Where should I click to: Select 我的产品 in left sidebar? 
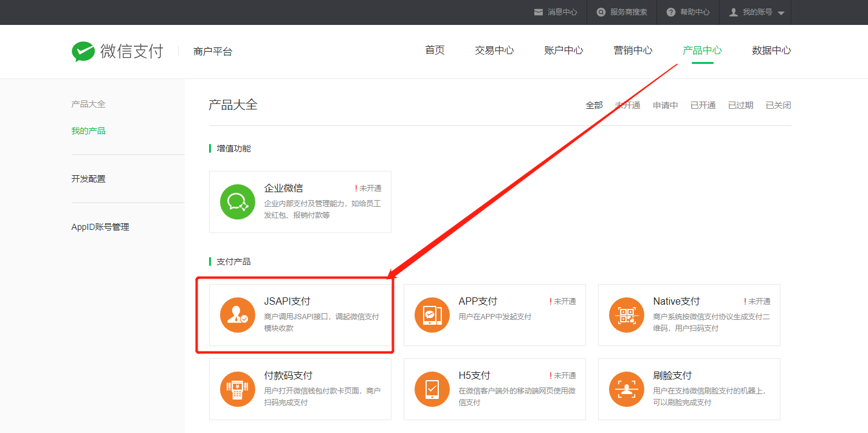[88, 131]
